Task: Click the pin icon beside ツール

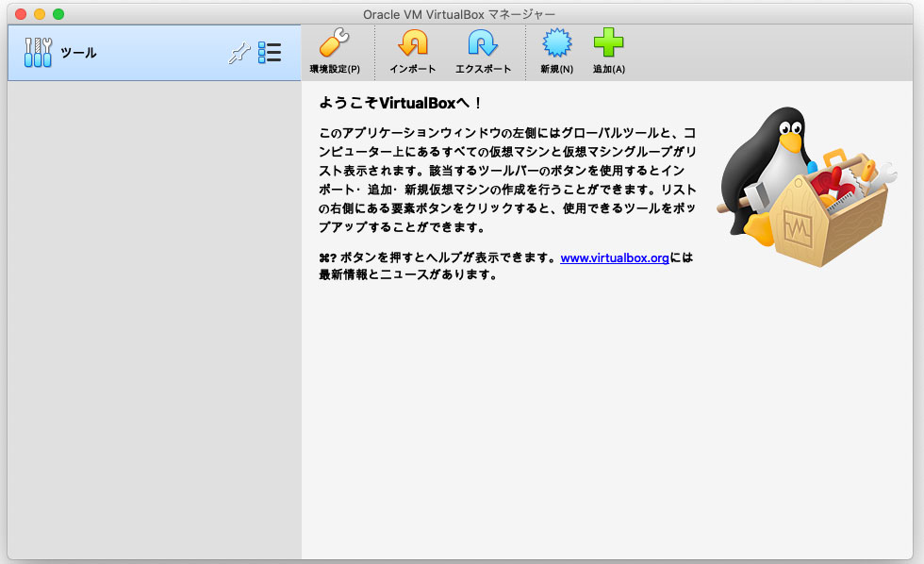Action: [239, 53]
